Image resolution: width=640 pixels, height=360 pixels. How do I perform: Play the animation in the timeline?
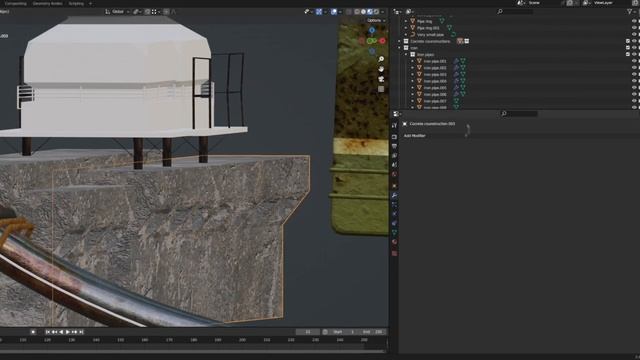point(68,332)
